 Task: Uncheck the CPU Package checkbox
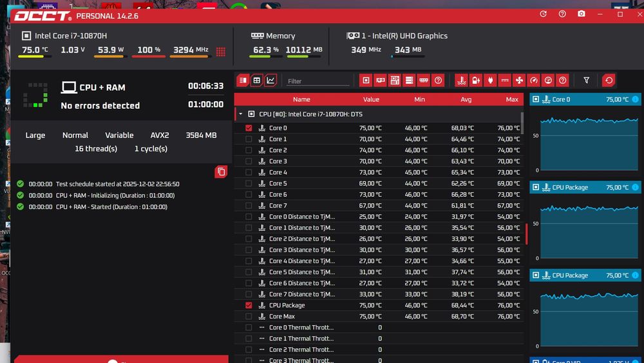coord(249,305)
